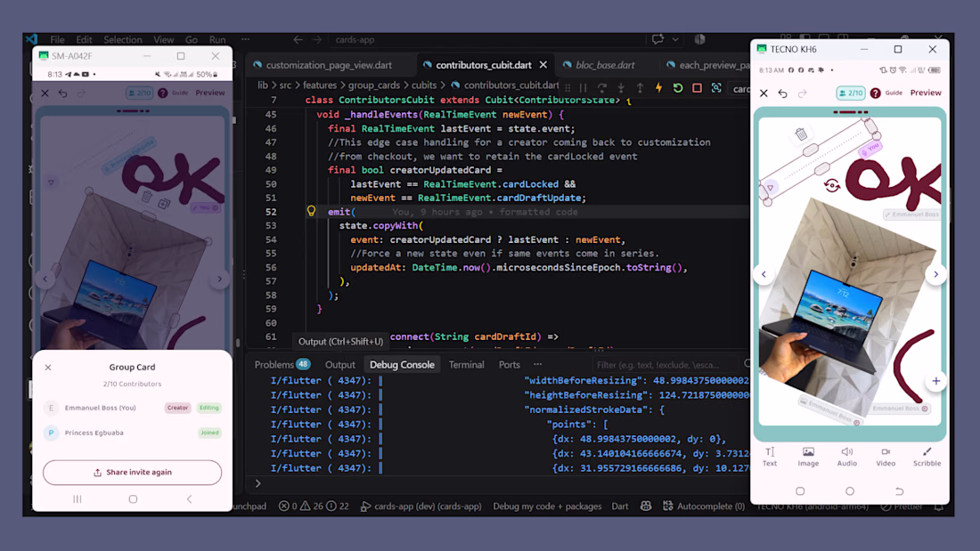This screenshot has height=551, width=980.
Task: Choose the Audio tool in TECNO window
Action: (x=847, y=457)
